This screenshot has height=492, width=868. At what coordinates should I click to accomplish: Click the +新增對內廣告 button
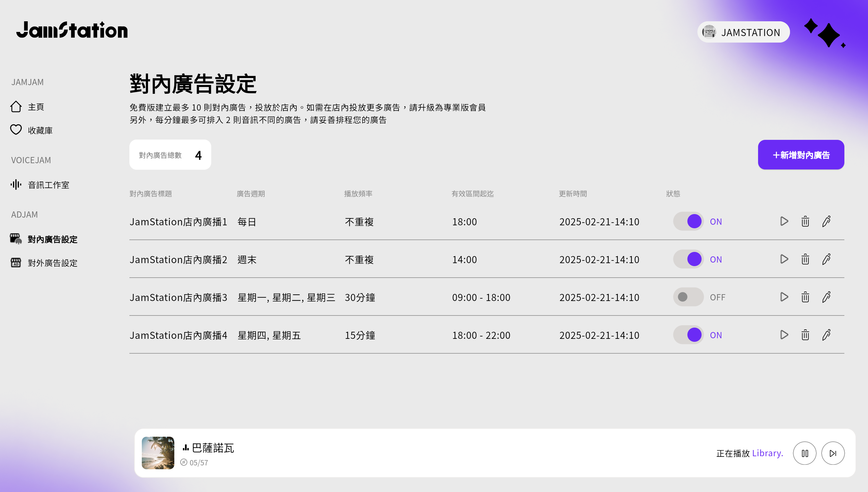(x=801, y=155)
